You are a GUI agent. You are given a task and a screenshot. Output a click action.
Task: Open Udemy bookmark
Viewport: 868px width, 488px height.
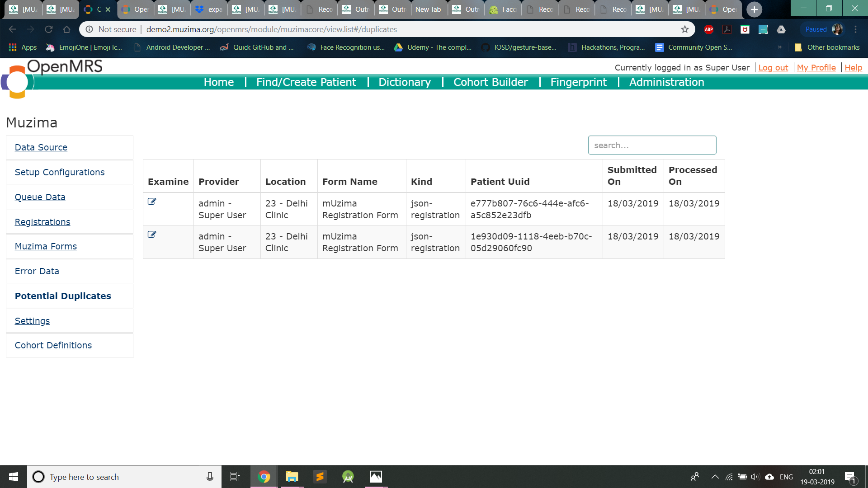(433, 47)
